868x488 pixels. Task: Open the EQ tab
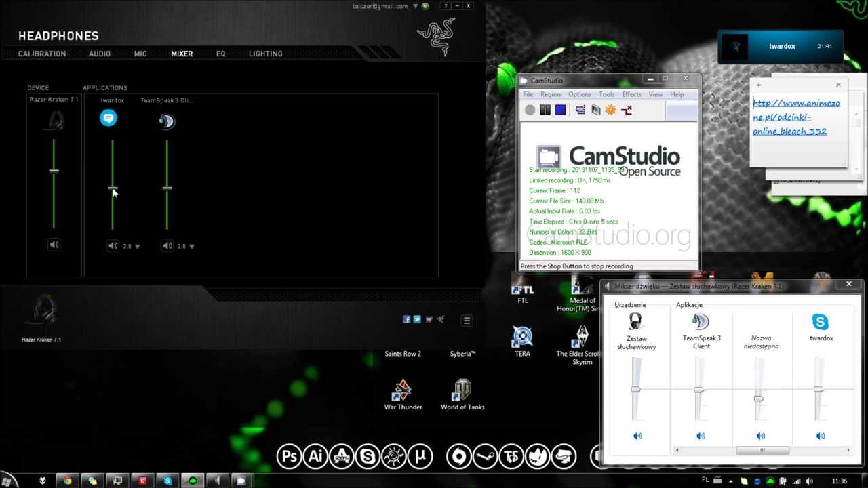tap(221, 54)
